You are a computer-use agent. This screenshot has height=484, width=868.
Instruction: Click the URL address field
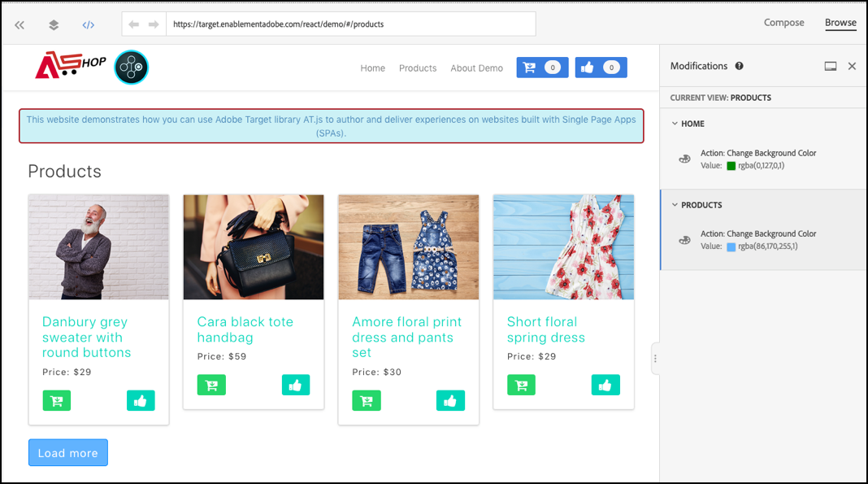click(350, 24)
